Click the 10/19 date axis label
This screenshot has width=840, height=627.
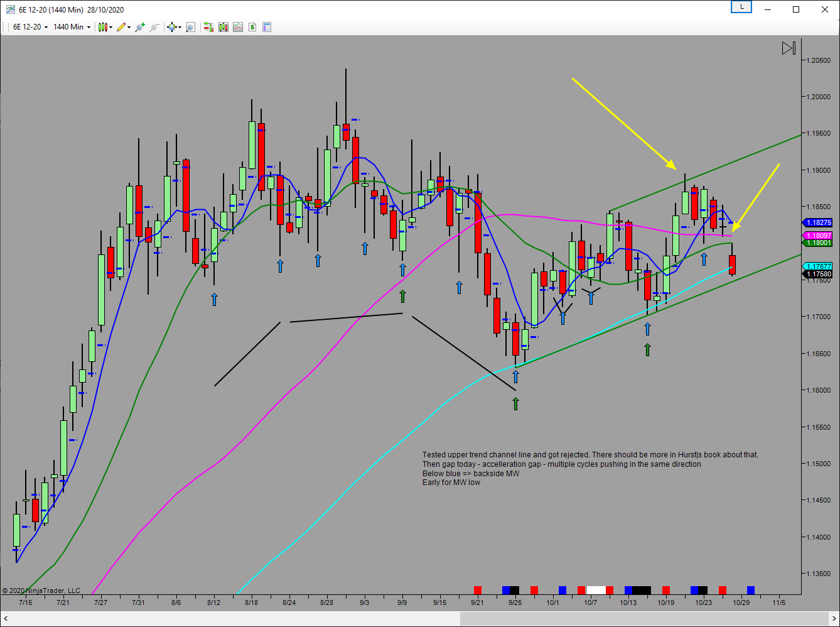pyautogui.click(x=665, y=602)
